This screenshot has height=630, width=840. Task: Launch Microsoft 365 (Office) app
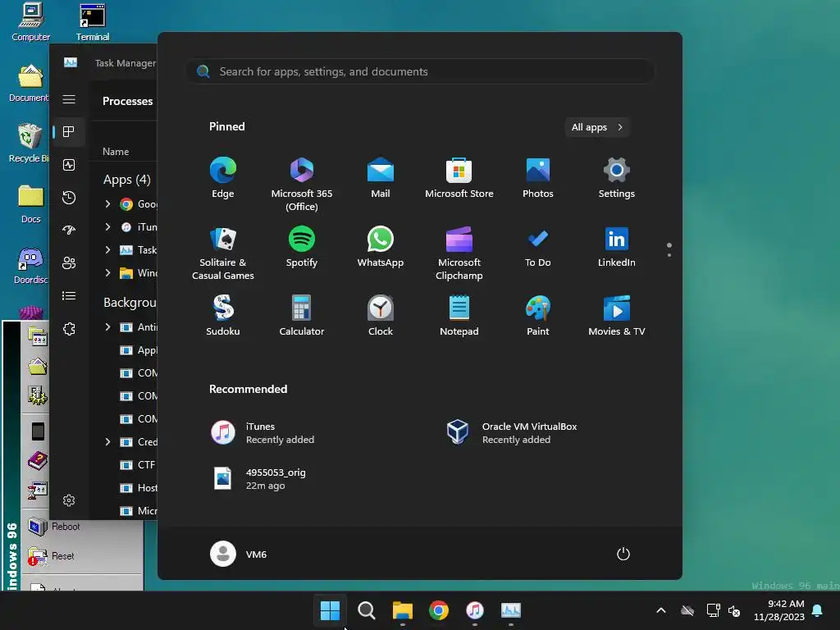[x=302, y=185]
